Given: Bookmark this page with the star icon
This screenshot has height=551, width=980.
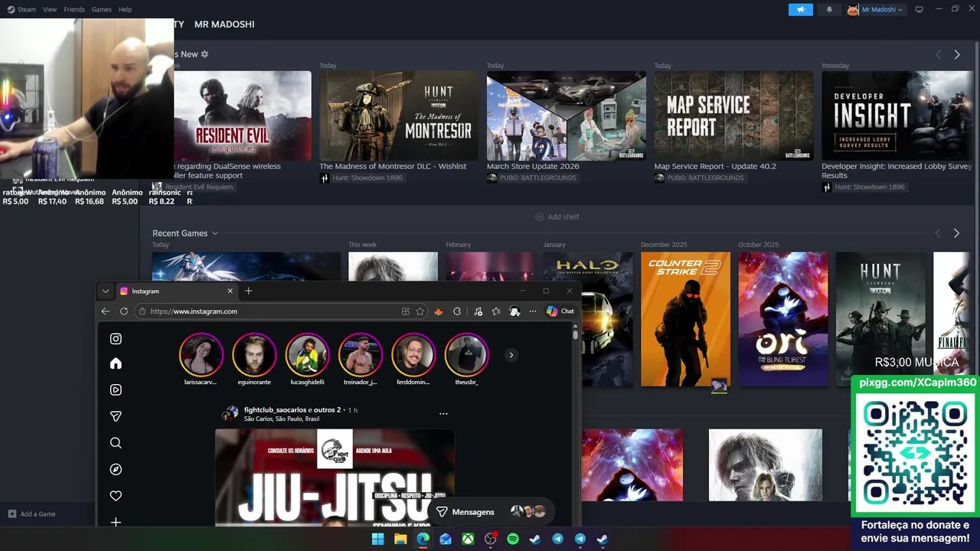Looking at the screenshot, I should pyautogui.click(x=420, y=311).
